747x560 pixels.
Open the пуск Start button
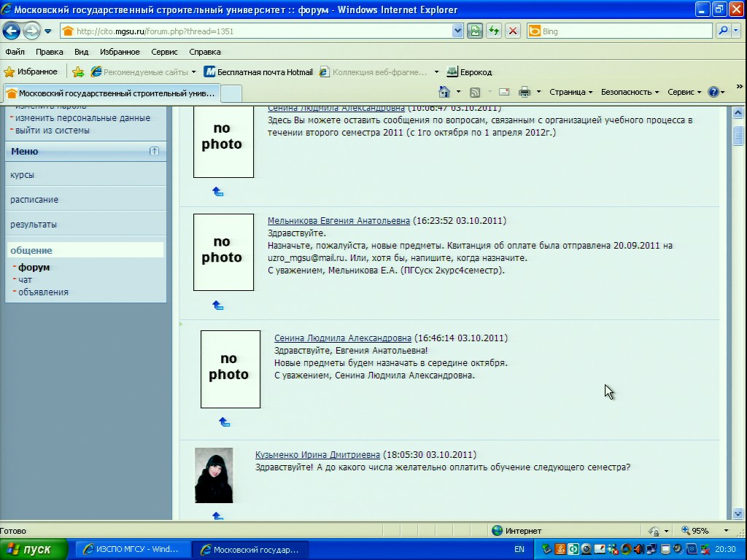(34, 550)
